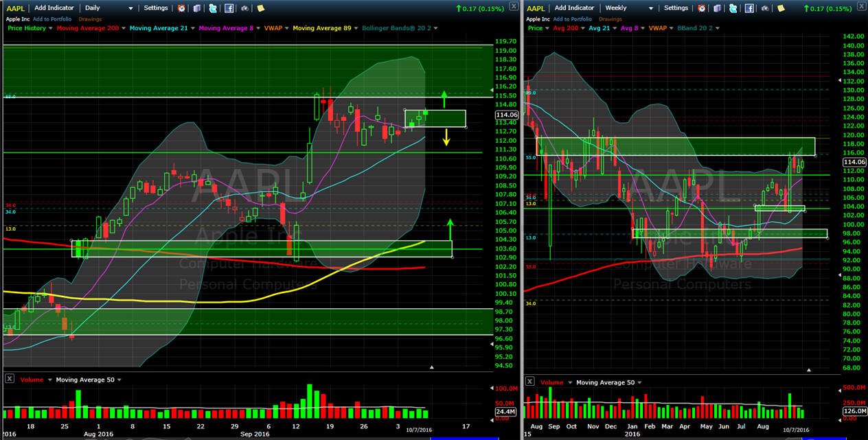The height and width of the screenshot is (440, 868).
Task: Click the AAPL ticker symbol field on Daily chart
Action: [x=16, y=8]
